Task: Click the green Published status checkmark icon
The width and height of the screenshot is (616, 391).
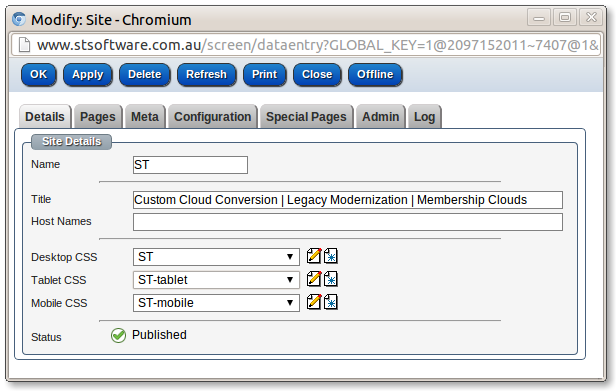Action: (x=118, y=335)
